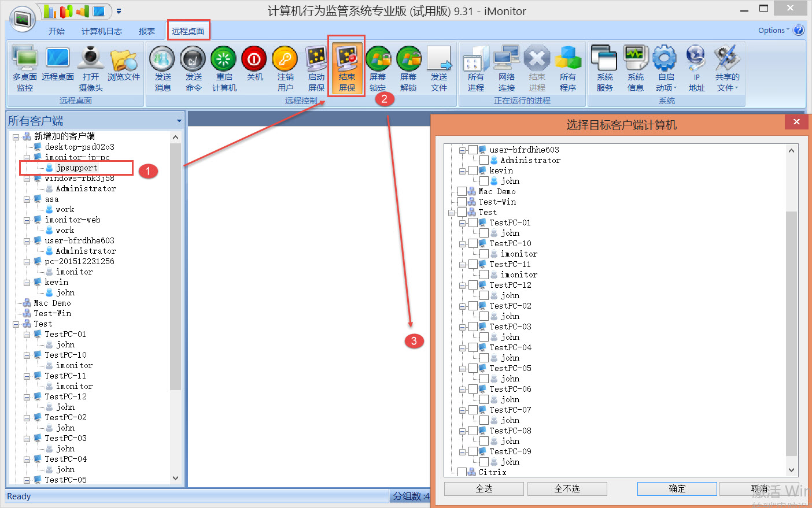Collapse the Test group in dialog tree
This screenshot has height=508, width=812.
pyautogui.click(x=451, y=213)
